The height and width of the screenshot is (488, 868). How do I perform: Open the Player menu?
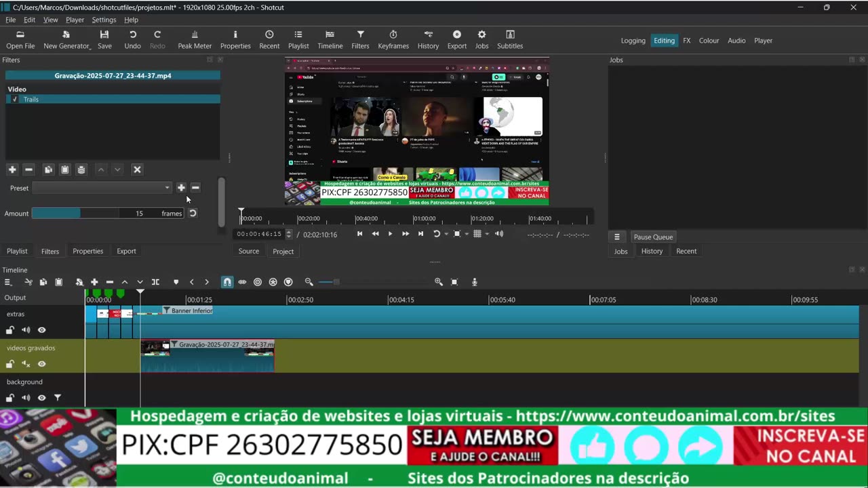click(75, 20)
